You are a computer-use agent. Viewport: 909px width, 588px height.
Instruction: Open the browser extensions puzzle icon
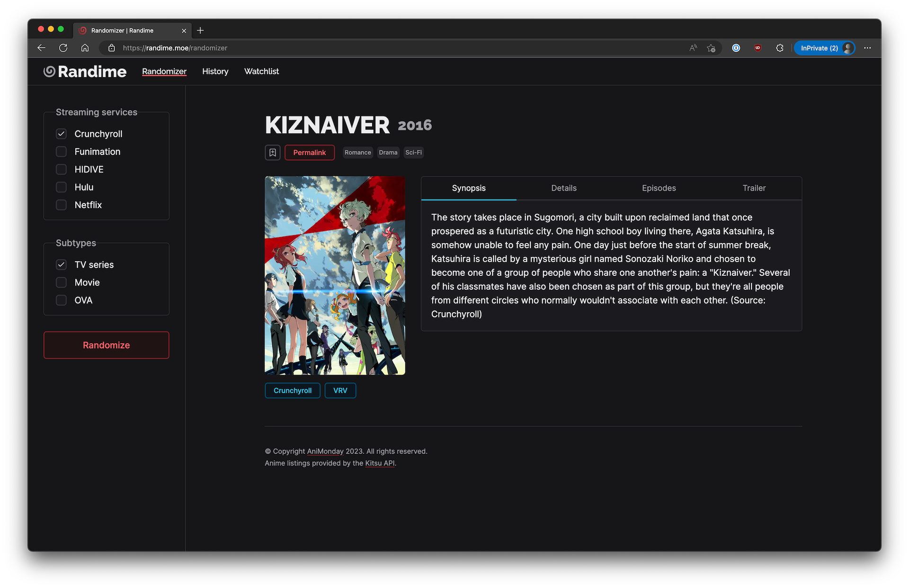tap(780, 48)
